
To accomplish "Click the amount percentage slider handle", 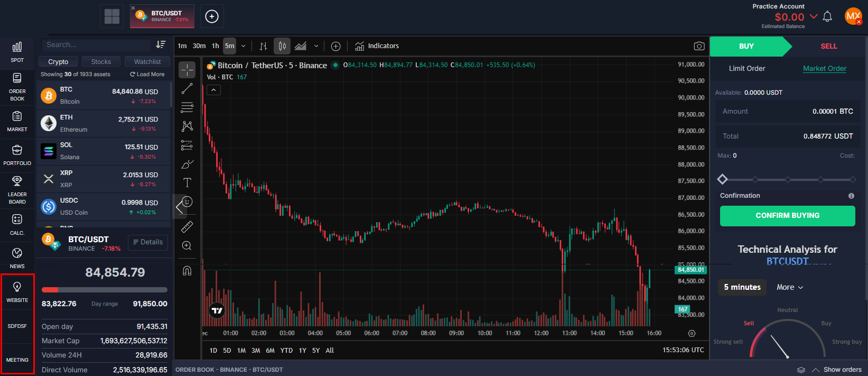I will coord(722,179).
